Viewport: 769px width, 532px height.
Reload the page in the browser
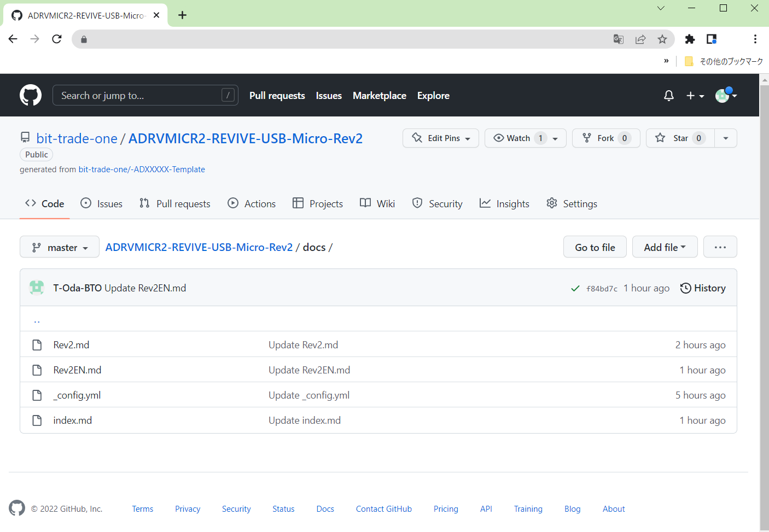tap(57, 39)
